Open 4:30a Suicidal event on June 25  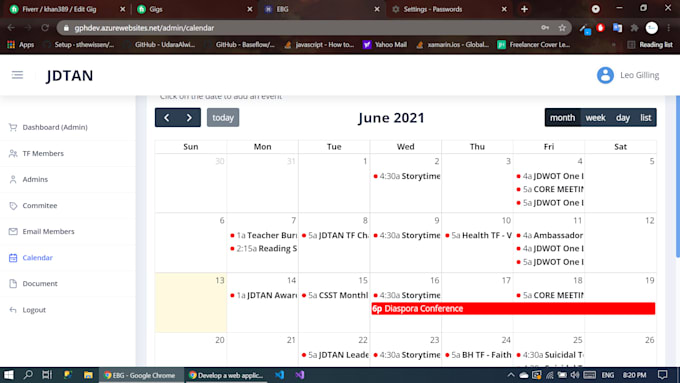(549, 355)
